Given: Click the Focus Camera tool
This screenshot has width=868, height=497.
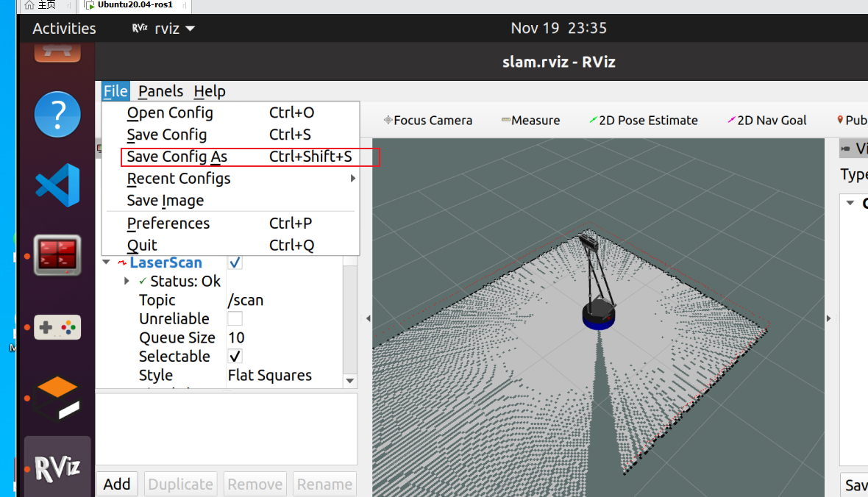Looking at the screenshot, I should click(x=428, y=121).
